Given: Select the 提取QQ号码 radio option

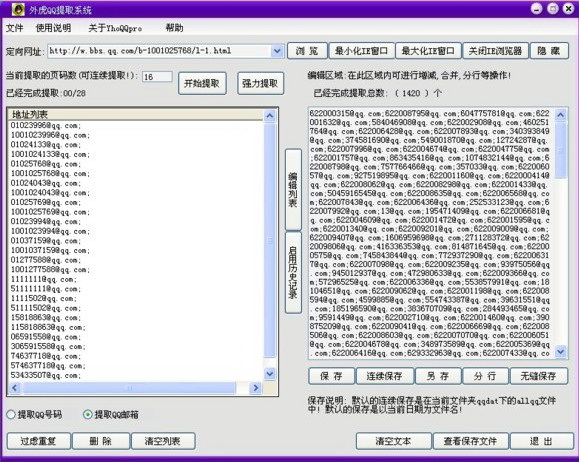Looking at the screenshot, I should coord(11,414).
